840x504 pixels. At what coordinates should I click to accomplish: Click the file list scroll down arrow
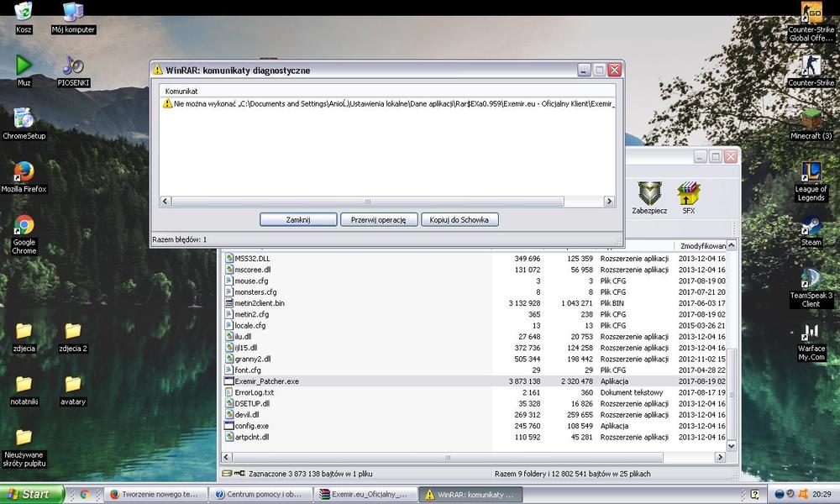732,445
